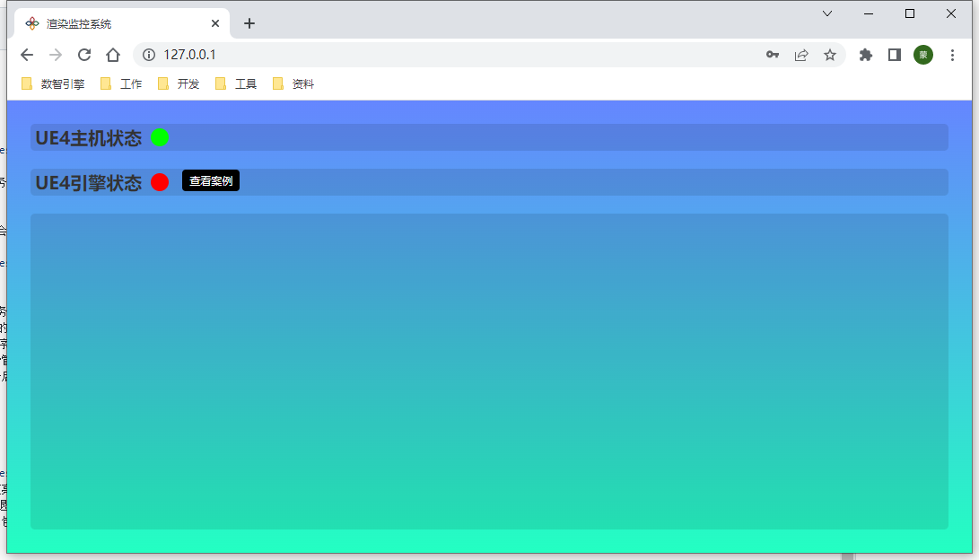Click the 查看案例 button
The height and width of the screenshot is (560, 979).
point(211,181)
